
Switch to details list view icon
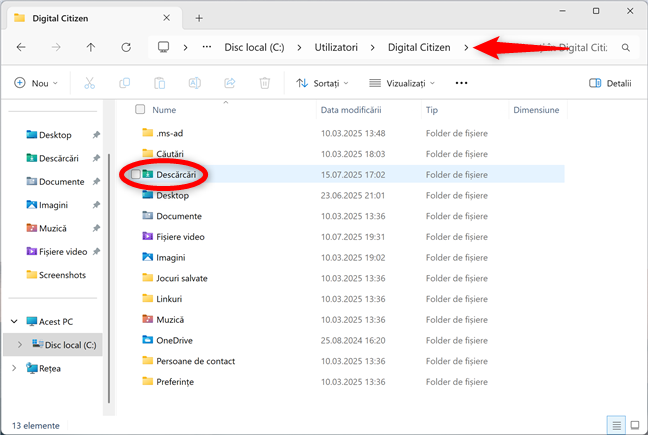click(616, 424)
